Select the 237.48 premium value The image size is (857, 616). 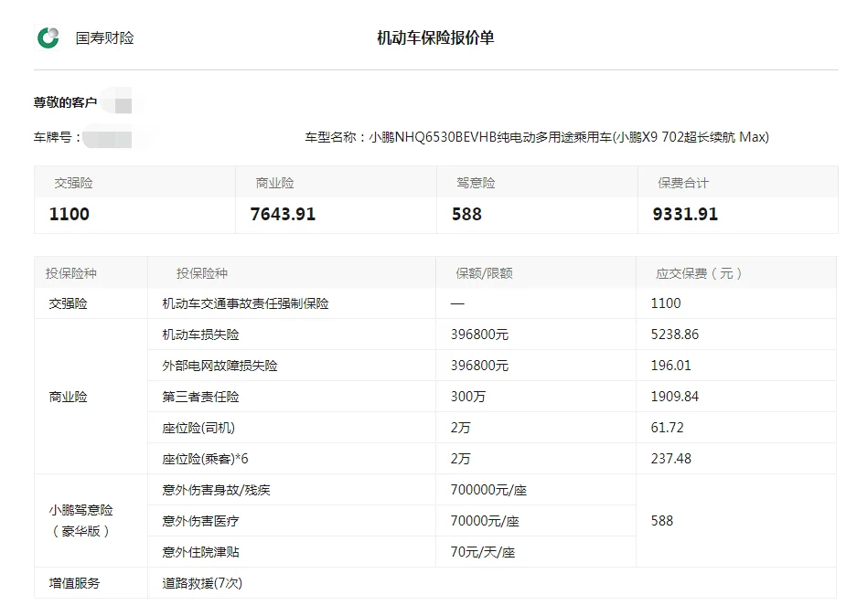(671, 460)
